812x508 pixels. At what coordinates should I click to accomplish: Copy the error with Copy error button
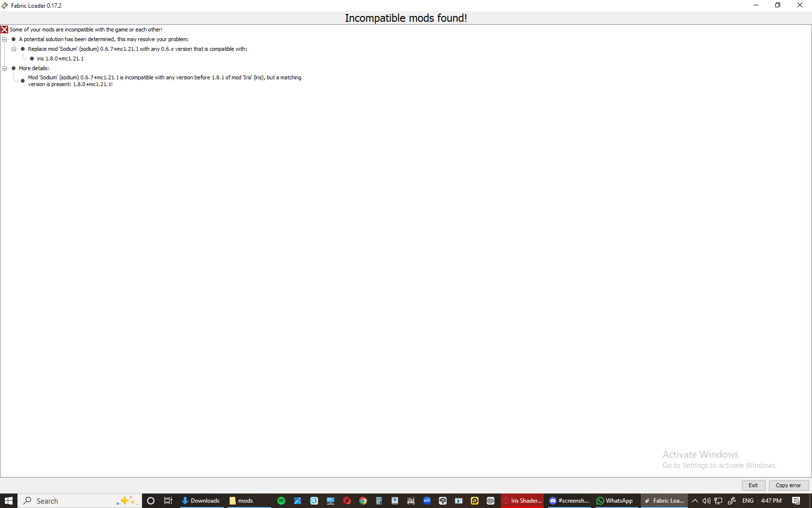[788, 485]
